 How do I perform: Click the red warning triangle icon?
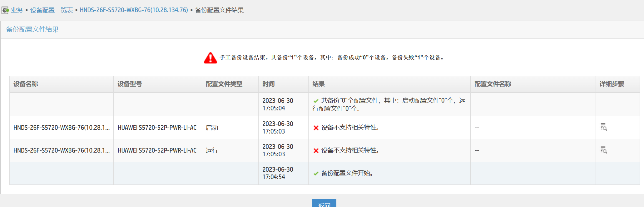[x=210, y=58]
